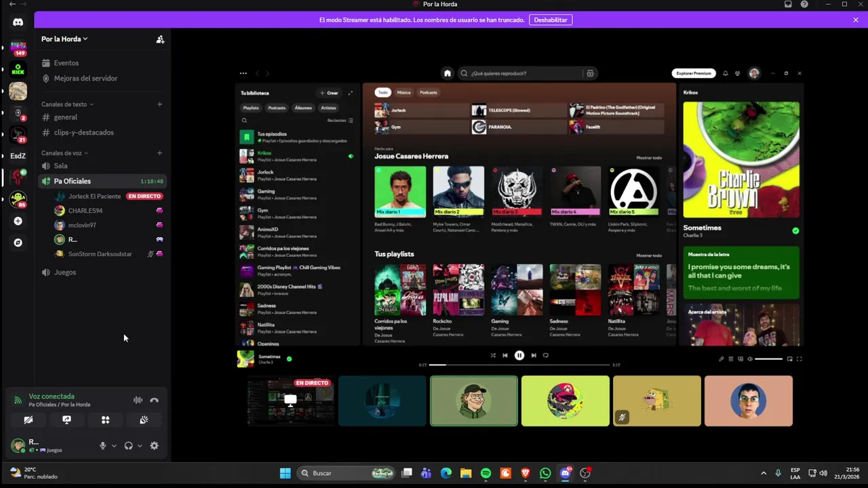
Task: Open skull server with the 85 badge
Action: point(18,199)
